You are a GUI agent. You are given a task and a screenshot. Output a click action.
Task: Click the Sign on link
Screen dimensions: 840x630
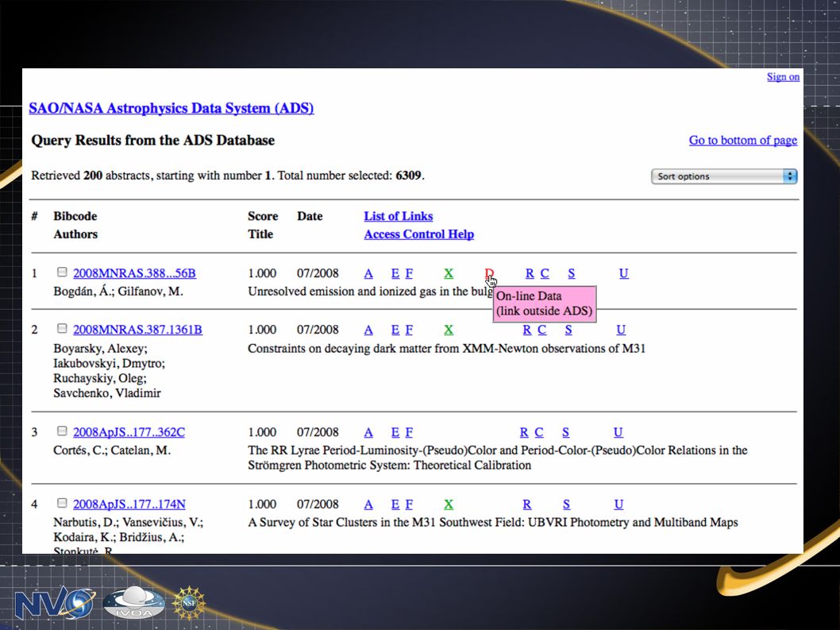[783, 77]
